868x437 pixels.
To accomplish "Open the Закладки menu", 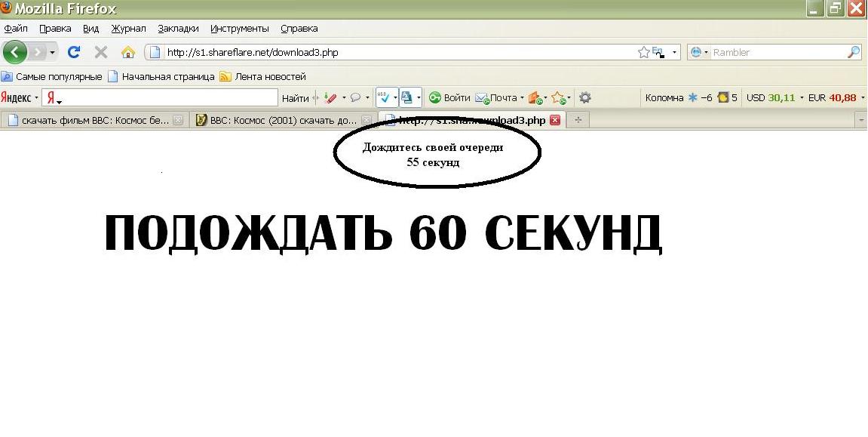I will pyautogui.click(x=178, y=29).
